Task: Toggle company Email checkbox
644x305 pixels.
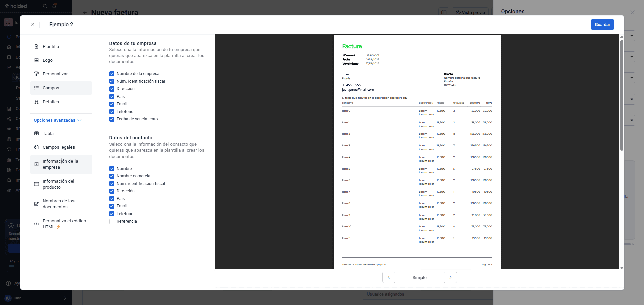Action: pyautogui.click(x=112, y=104)
